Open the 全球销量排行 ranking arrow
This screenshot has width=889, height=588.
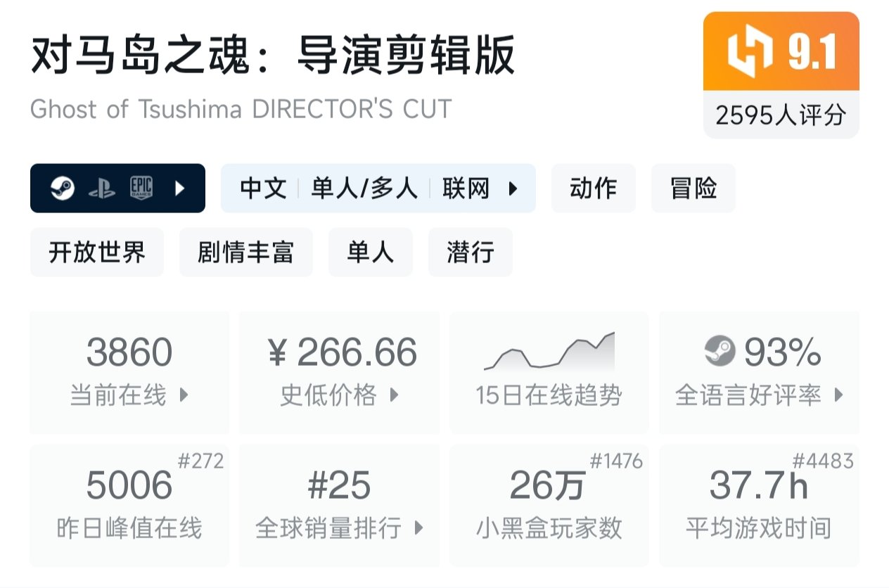[419, 528]
